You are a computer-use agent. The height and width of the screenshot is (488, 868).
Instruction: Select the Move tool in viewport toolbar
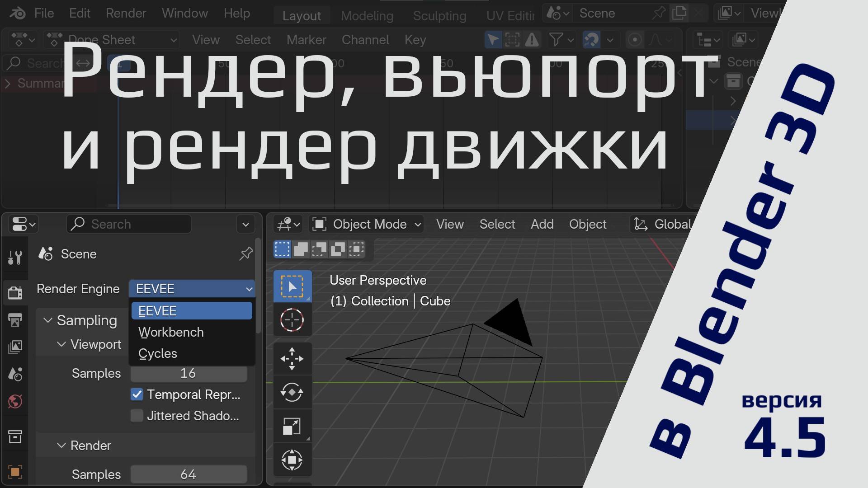[x=292, y=358]
